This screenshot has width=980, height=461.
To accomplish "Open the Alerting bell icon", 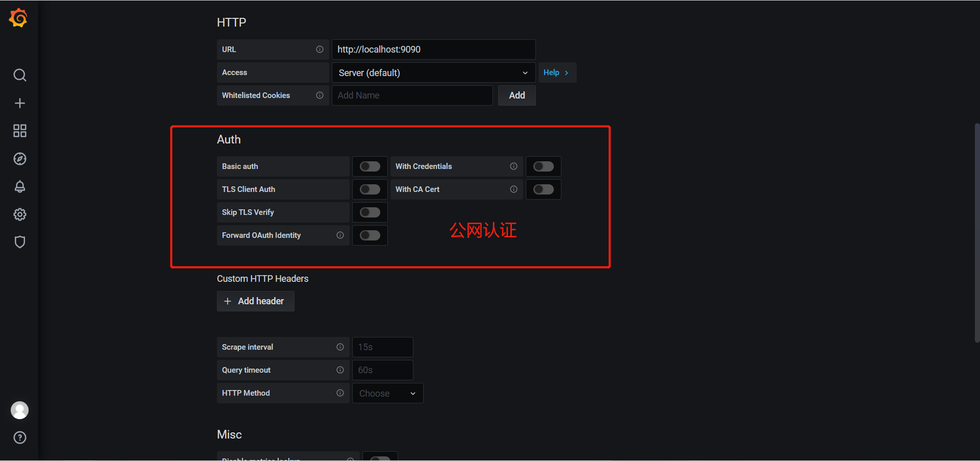I will click(x=19, y=186).
